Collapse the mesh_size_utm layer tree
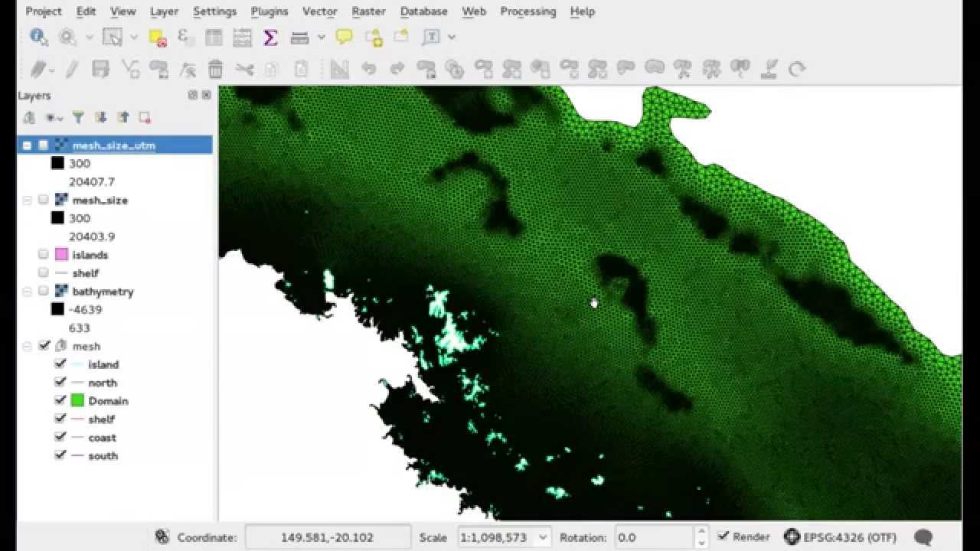The height and width of the screenshot is (551, 980). 28,145
